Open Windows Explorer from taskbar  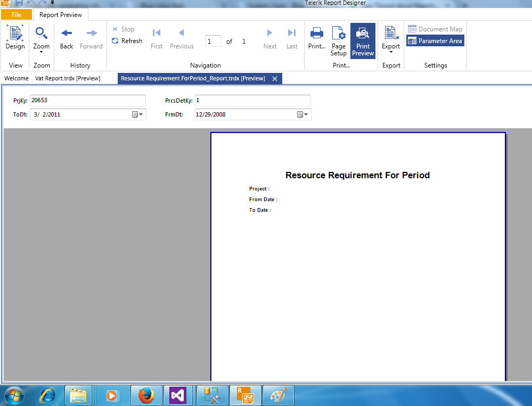tap(78, 395)
